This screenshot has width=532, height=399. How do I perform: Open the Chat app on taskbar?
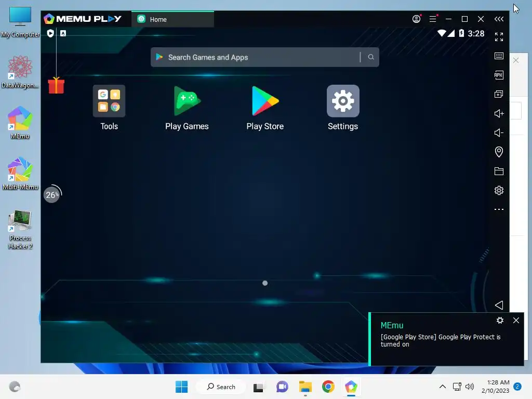pos(282,387)
